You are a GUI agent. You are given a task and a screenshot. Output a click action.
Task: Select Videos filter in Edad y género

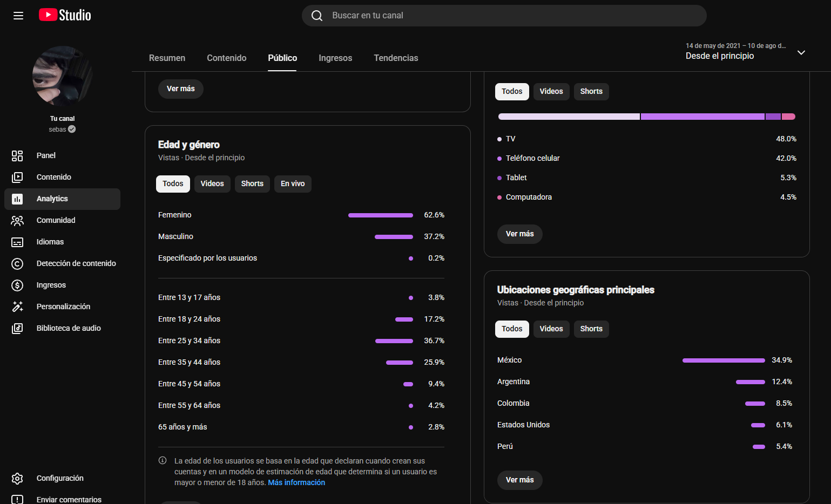[x=212, y=184]
